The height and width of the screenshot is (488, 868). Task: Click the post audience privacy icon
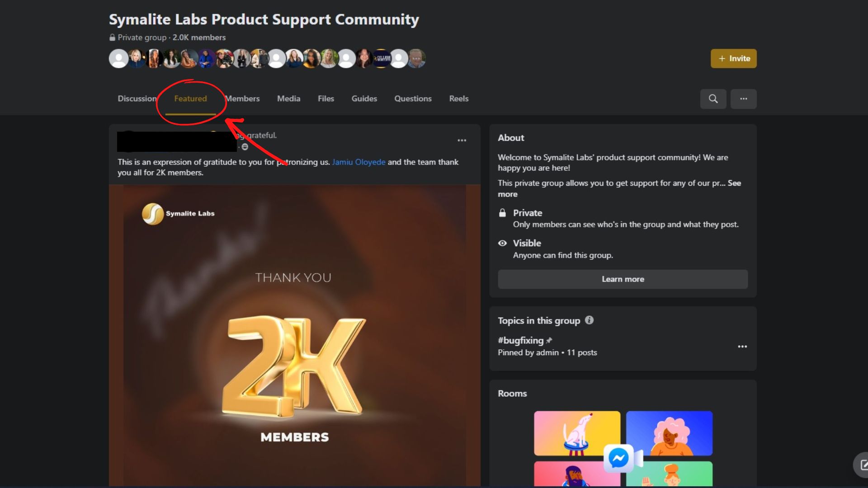(245, 147)
